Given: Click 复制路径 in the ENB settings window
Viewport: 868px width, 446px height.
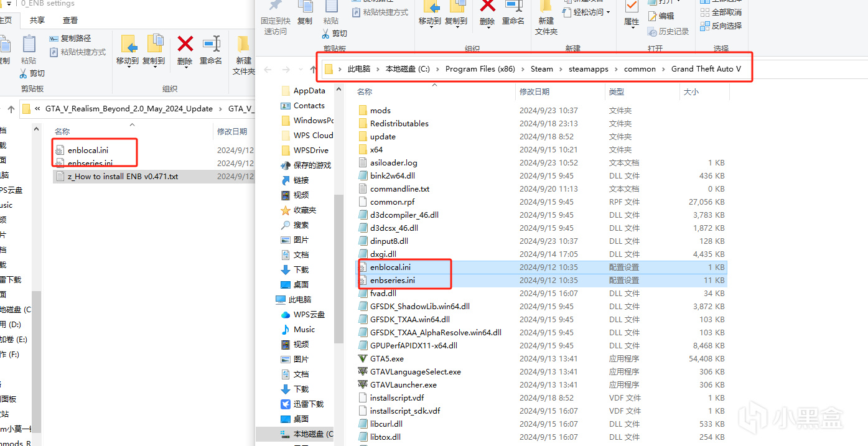Looking at the screenshot, I should (x=70, y=39).
